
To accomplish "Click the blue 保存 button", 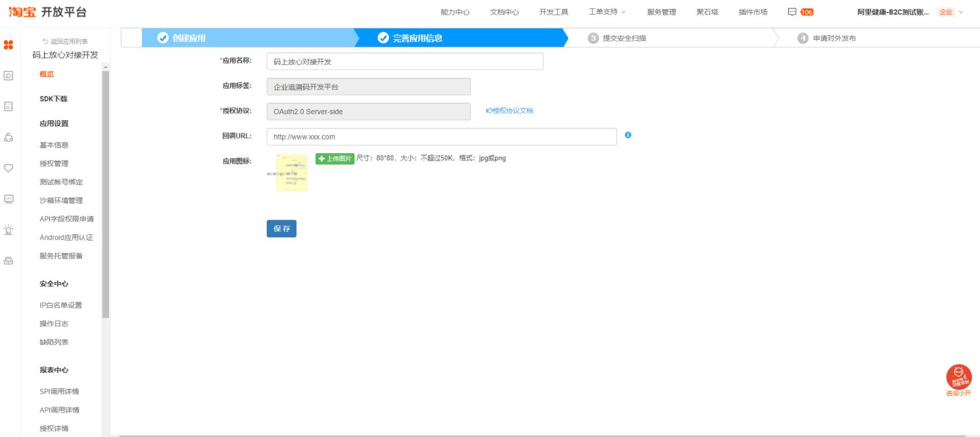I will 282,229.
